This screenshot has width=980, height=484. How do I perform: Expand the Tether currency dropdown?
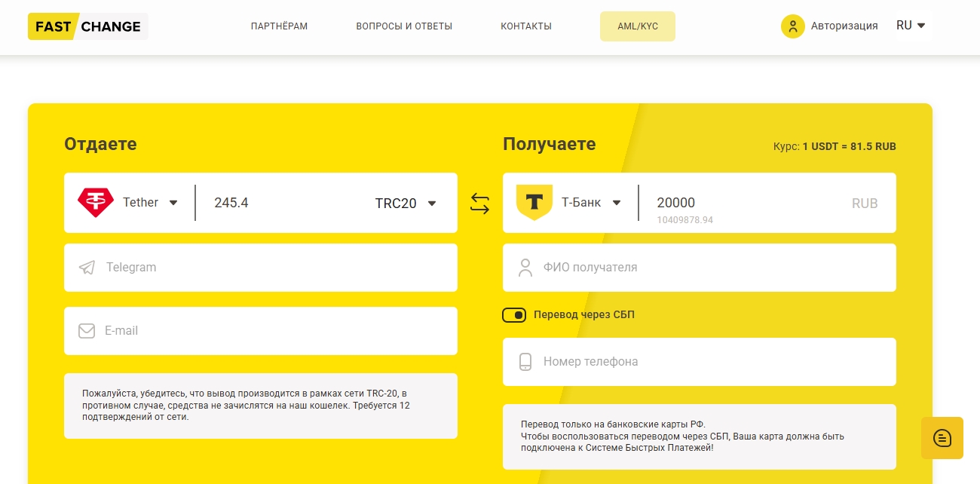(x=151, y=203)
